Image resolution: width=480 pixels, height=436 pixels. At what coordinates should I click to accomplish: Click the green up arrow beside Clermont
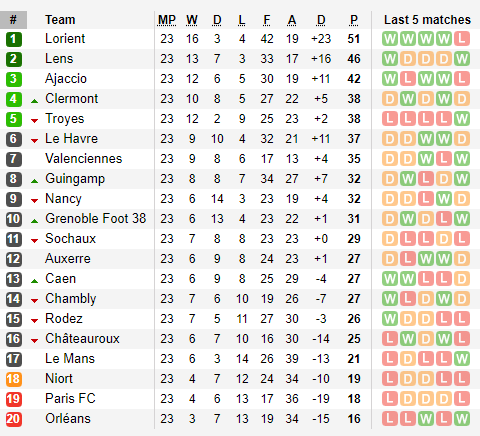[x=34, y=101]
